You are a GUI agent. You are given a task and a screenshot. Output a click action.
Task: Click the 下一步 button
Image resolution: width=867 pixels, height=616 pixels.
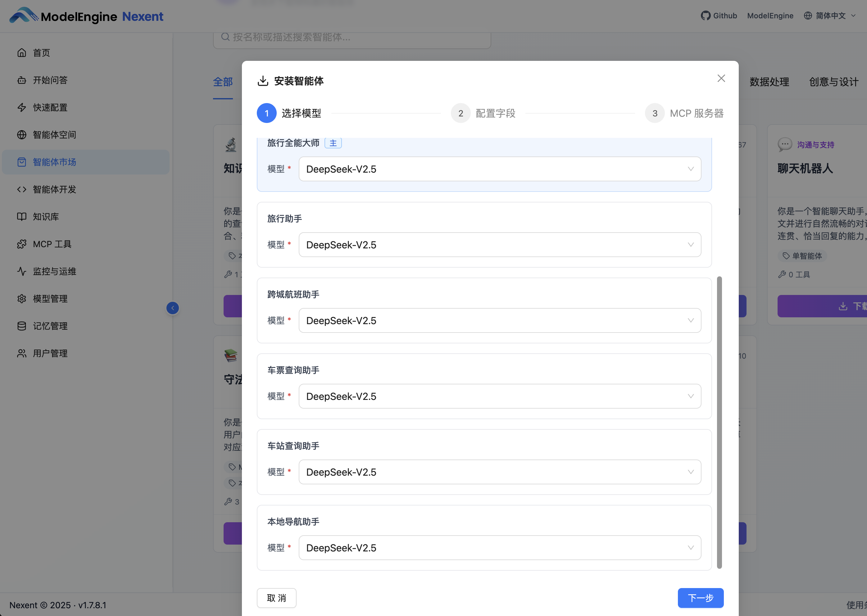(700, 598)
